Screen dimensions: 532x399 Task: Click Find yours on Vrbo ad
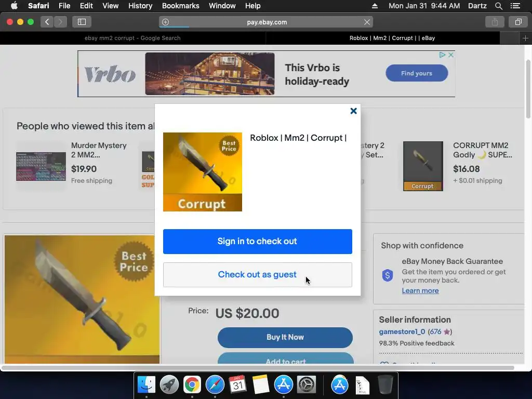417,73
